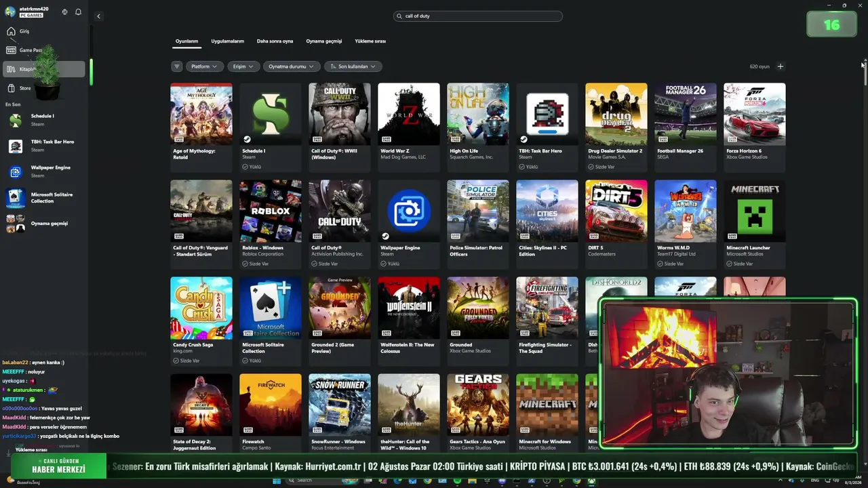Open Call of Duty: Vanguard tile
This screenshot has width=868, height=488.
point(201,224)
